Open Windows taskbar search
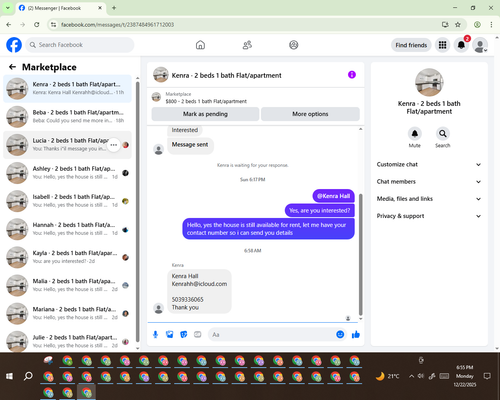Image resolution: width=500 pixels, height=400 pixels. click(x=28, y=376)
